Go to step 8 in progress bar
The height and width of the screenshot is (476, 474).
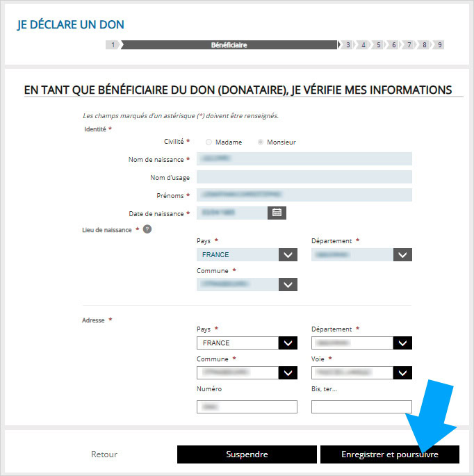click(x=424, y=45)
